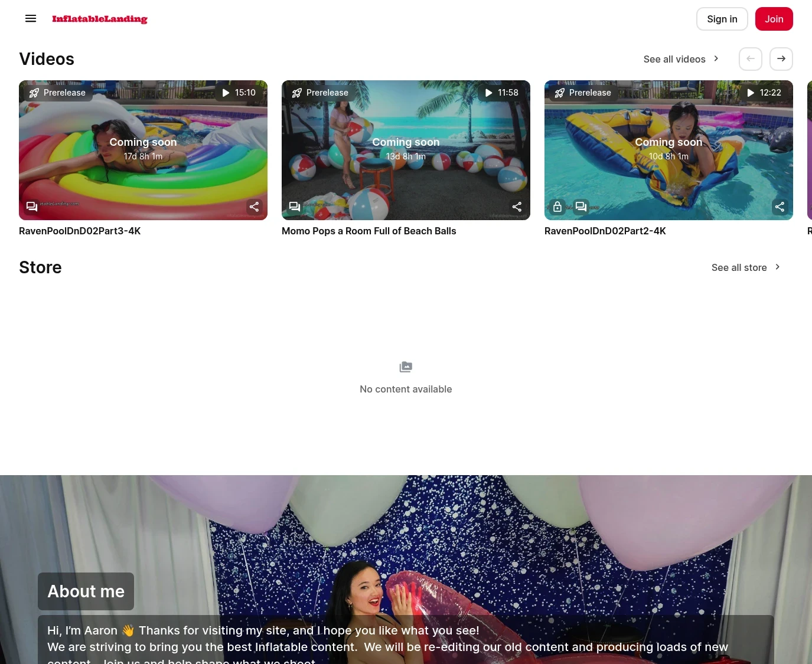Viewport: 812px width, 664px height.
Task: Click the 13d 8h 1m countdown thumbnail
Action: [406, 150]
